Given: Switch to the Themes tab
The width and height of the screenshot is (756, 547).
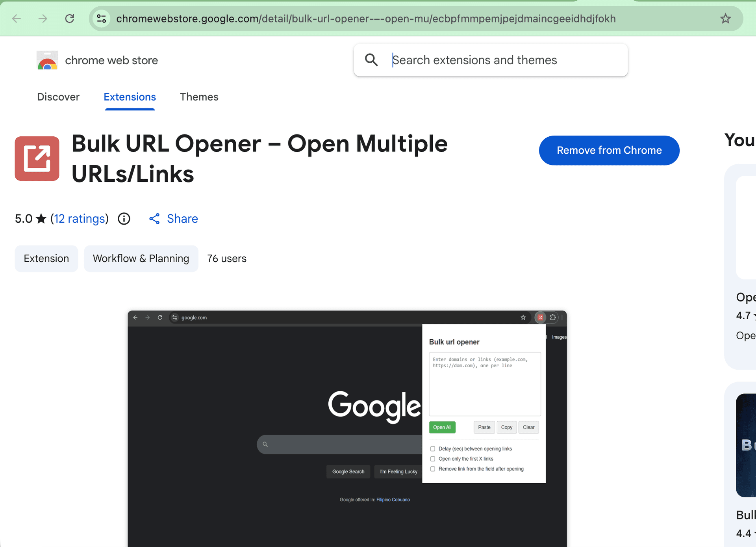Looking at the screenshot, I should [199, 97].
